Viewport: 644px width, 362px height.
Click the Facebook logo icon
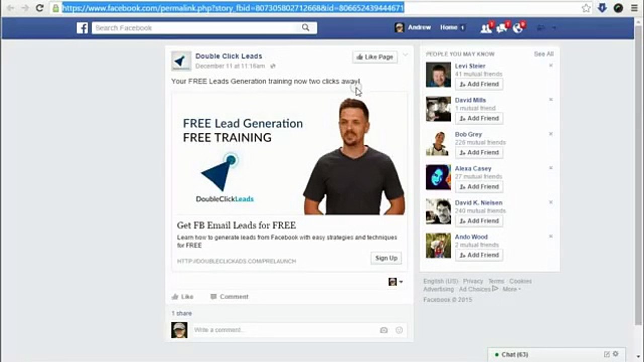pyautogui.click(x=82, y=28)
